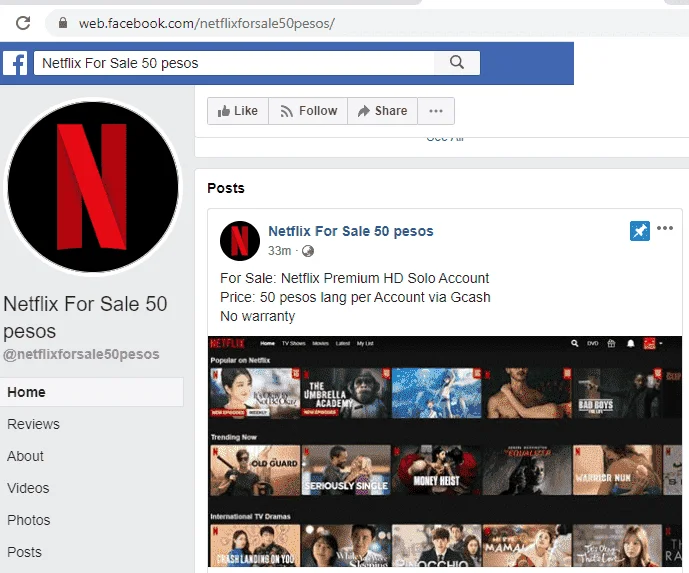Select the web.facebook.com URL in the address bar

tap(207, 23)
